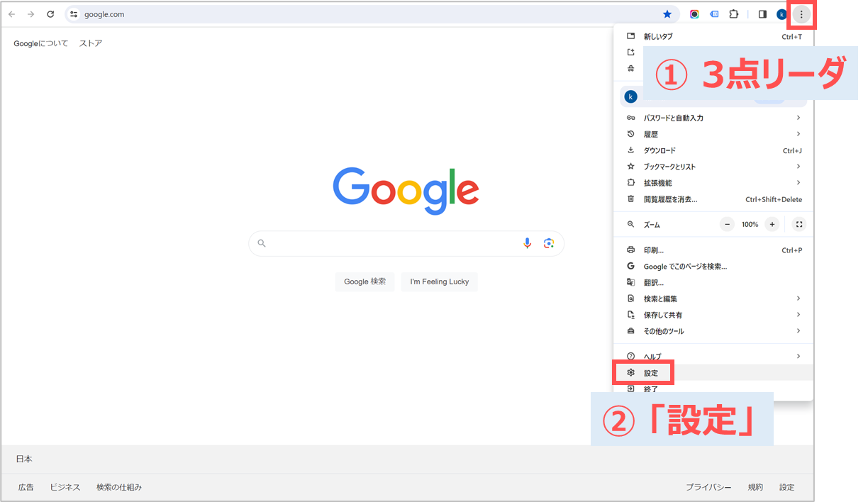
Task: Open the 設定 link in page footer
Action: point(787,487)
